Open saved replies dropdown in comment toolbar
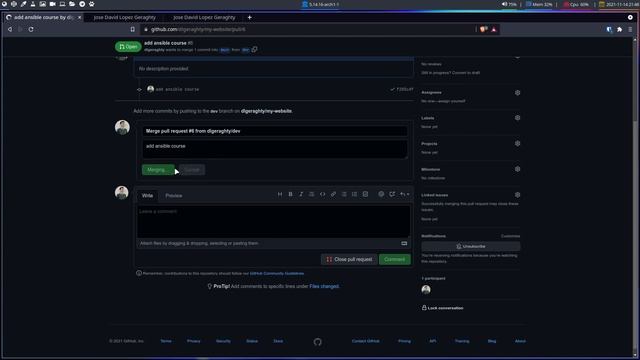Viewport: 640px width, 360px height. pos(404,194)
